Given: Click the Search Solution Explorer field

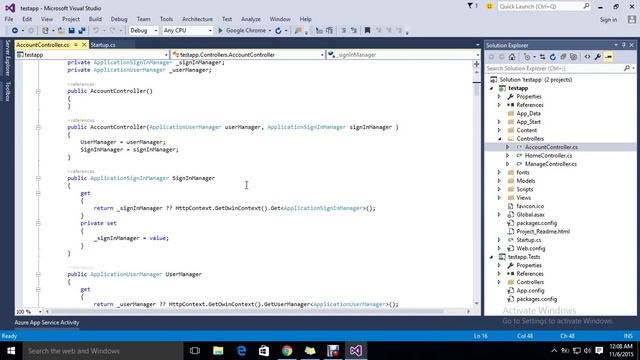Looking at the screenshot, I should pyautogui.click(x=560, y=68).
